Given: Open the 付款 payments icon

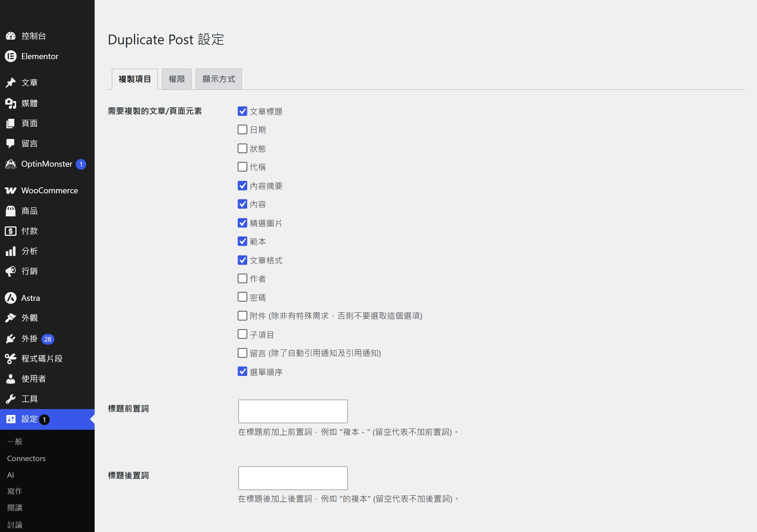Looking at the screenshot, I should [11, 231].
